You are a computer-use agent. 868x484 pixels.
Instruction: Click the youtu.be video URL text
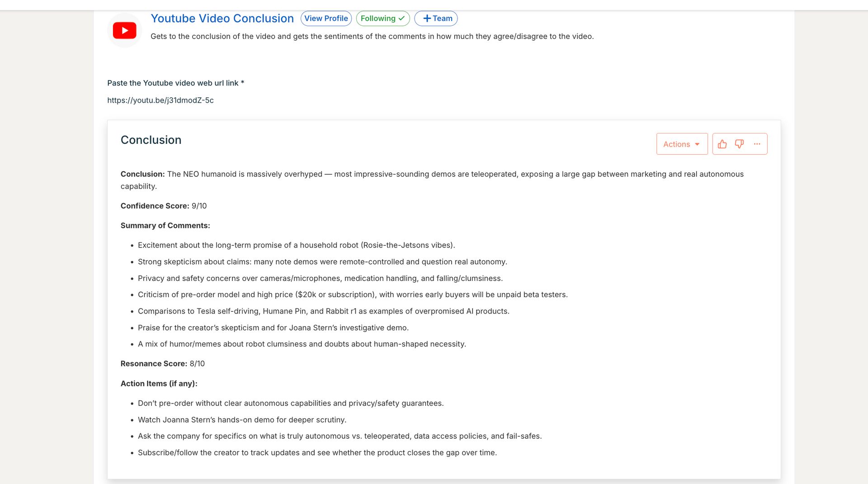pos(160,100)
